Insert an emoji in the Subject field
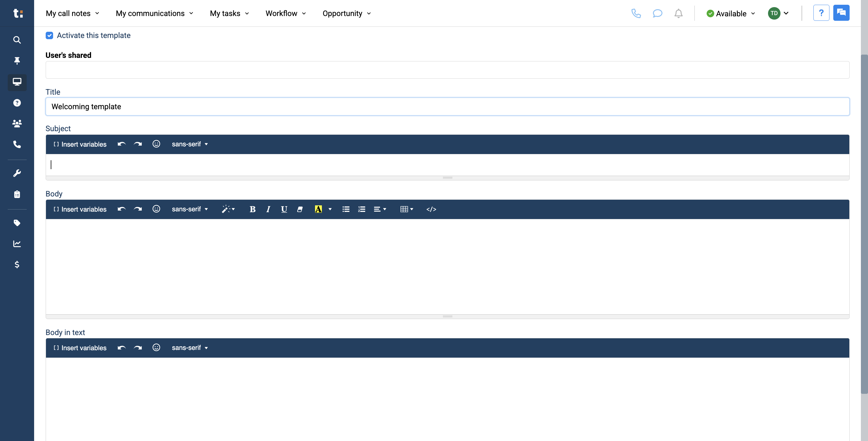868x441 pixels. [x=156, y=144]
